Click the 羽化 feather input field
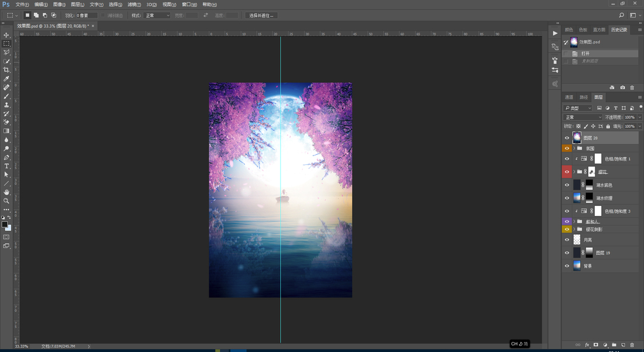 click(87, 15)
